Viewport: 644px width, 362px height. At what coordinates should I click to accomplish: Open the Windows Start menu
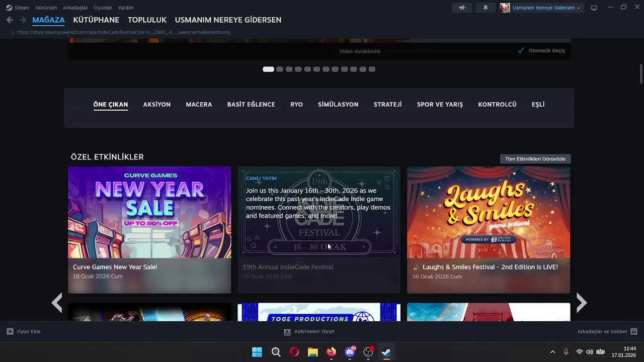coord(257,352)
